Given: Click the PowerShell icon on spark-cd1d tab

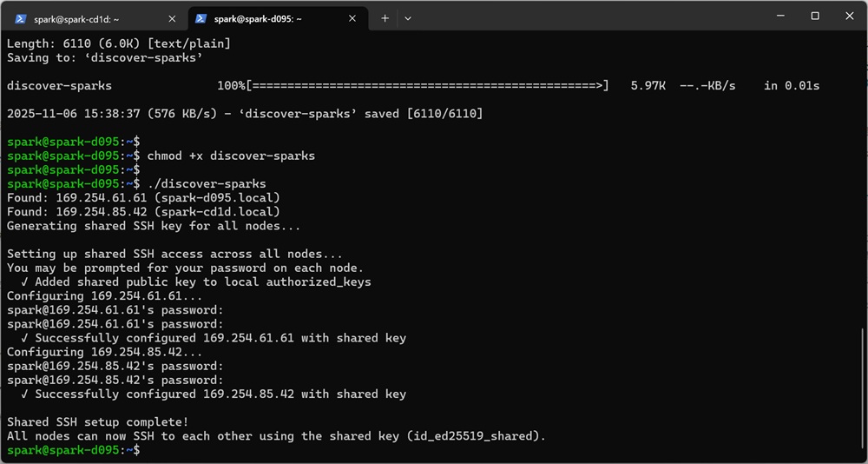Looking at the screenshot, I should click(21, 18).
